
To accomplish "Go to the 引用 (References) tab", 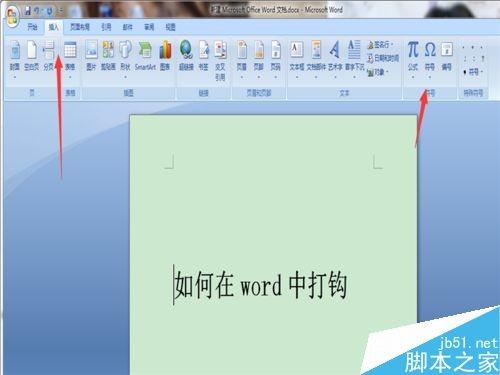I will click(106, 27).
